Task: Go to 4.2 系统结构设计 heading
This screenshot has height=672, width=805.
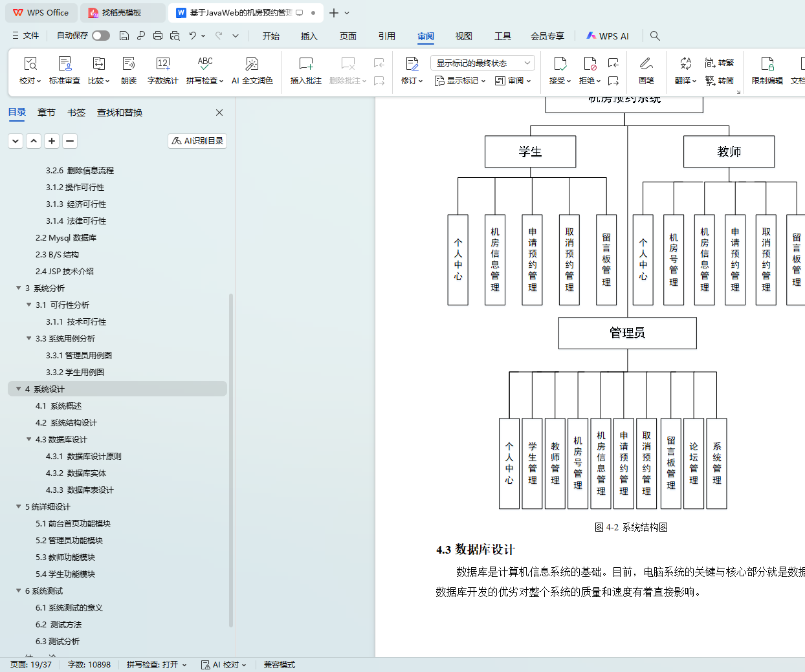Action: pyautogui.click(x=66, y=422)
